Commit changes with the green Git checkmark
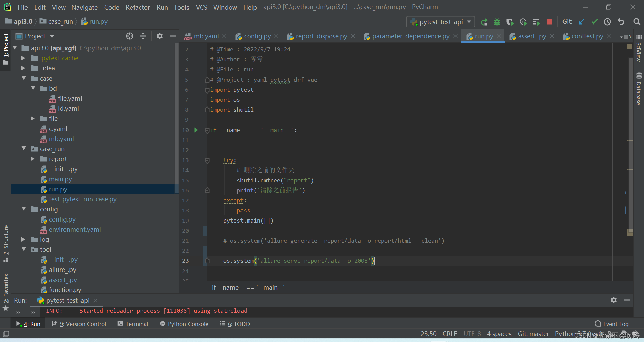The image size is (644, 342). coord(595,22)
